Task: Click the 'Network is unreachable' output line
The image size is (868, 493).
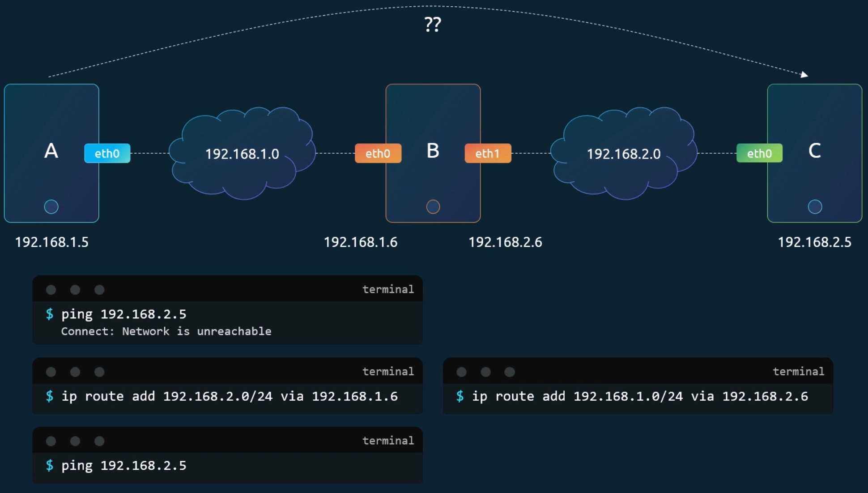Action: (x=166, y=331)
